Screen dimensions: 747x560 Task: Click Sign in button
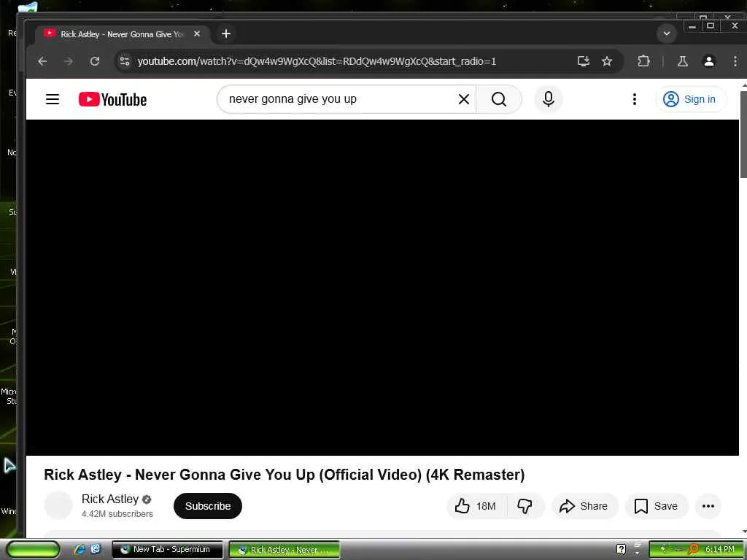[691, 99]
